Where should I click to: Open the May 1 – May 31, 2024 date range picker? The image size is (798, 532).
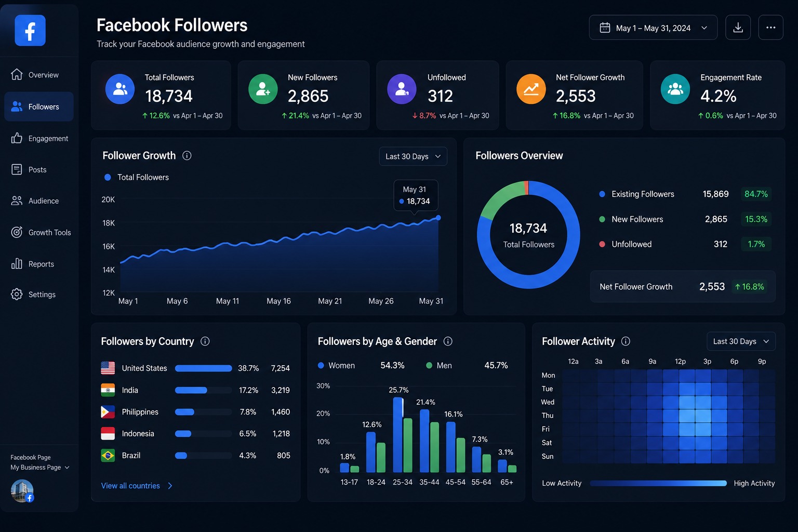click(653, 28)
